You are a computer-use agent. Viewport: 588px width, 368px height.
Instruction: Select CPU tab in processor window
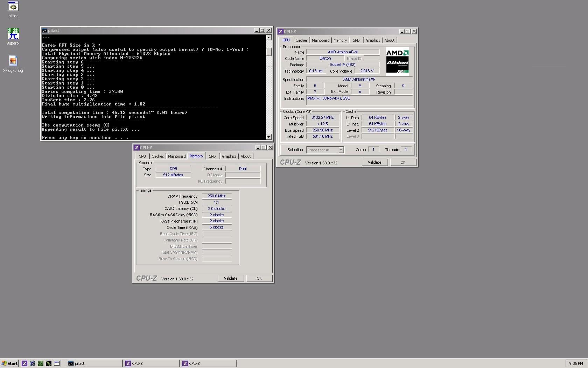pos(286,40)
